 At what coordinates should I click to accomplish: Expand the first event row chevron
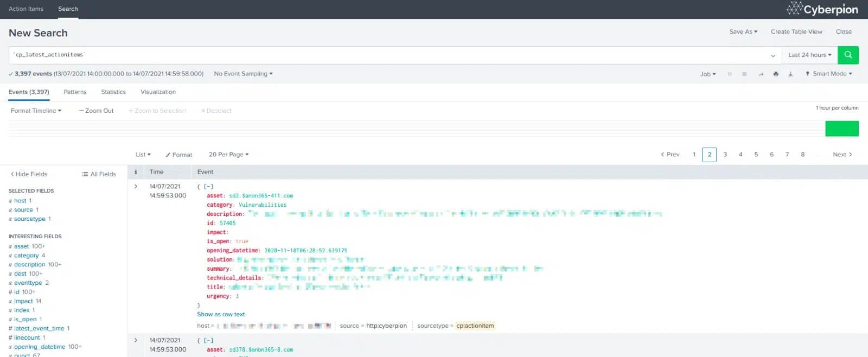pyautogui.click(x=136, y=187)
